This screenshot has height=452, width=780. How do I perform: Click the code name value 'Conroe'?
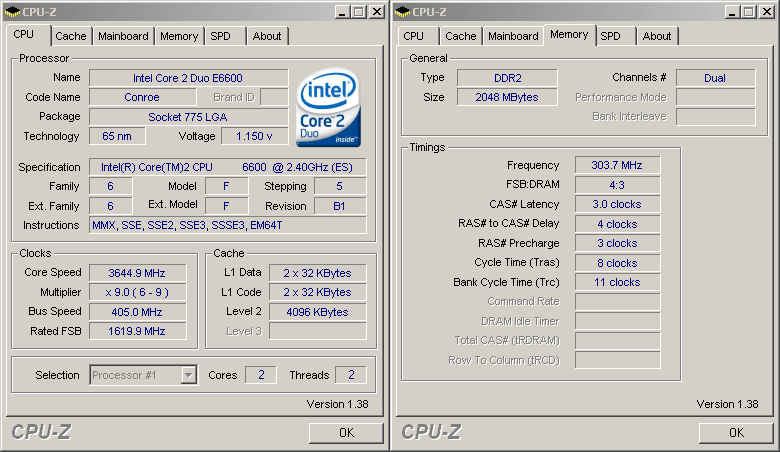coord(142,97)
